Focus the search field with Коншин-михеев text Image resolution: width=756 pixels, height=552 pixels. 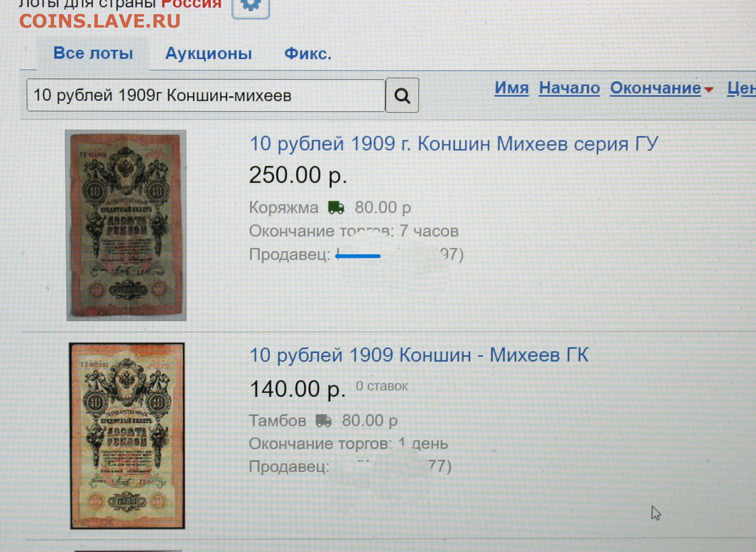(x=206, y=95)
